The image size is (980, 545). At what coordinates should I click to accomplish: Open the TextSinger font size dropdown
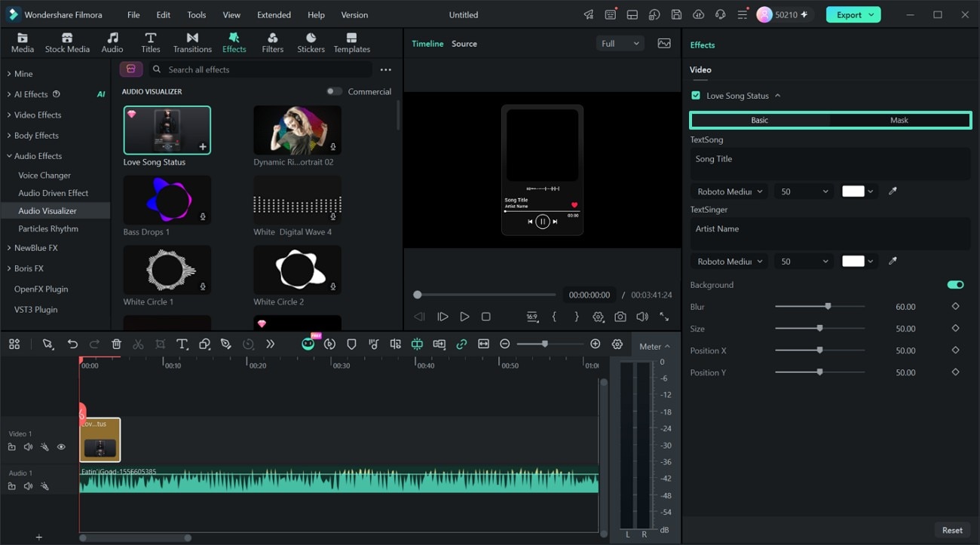point(804,262)
